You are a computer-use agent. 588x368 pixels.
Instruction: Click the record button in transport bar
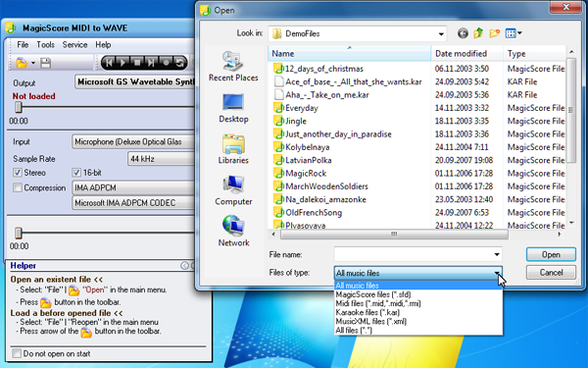click(166, 63)
